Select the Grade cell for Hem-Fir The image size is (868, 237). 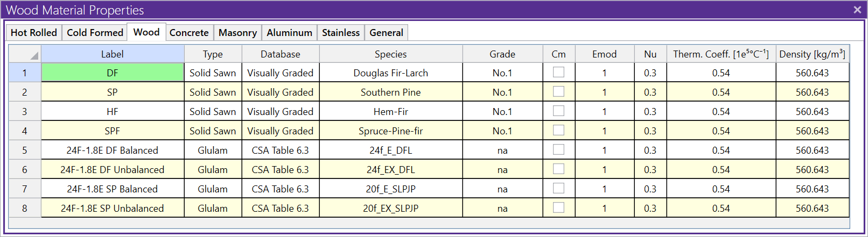[x=502, y=112]
